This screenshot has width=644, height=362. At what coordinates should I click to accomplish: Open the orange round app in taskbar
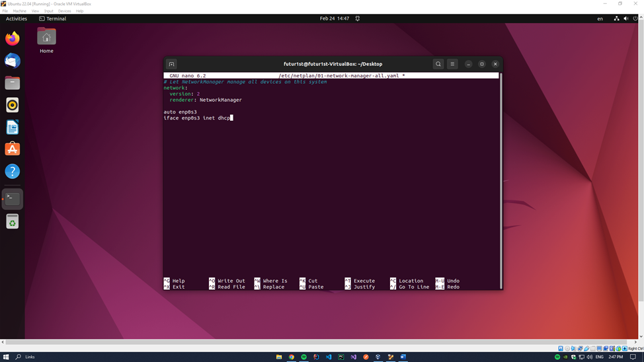coord(366,357)
